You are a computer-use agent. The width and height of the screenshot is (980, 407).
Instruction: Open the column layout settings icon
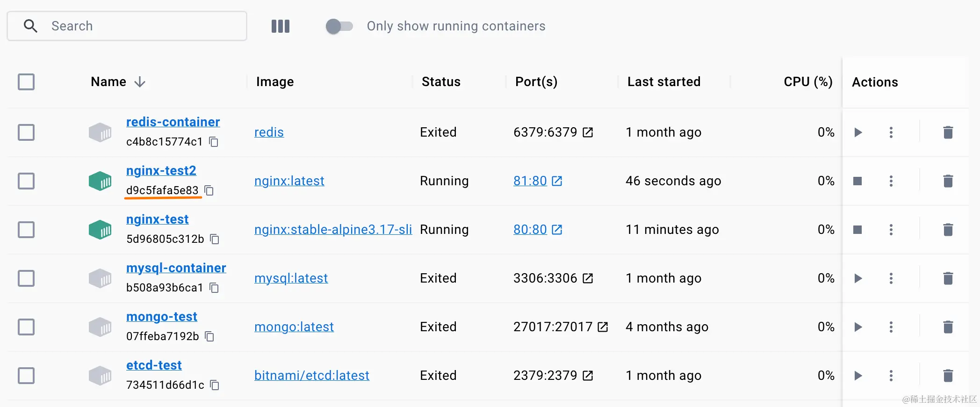[x=281, y=26]
